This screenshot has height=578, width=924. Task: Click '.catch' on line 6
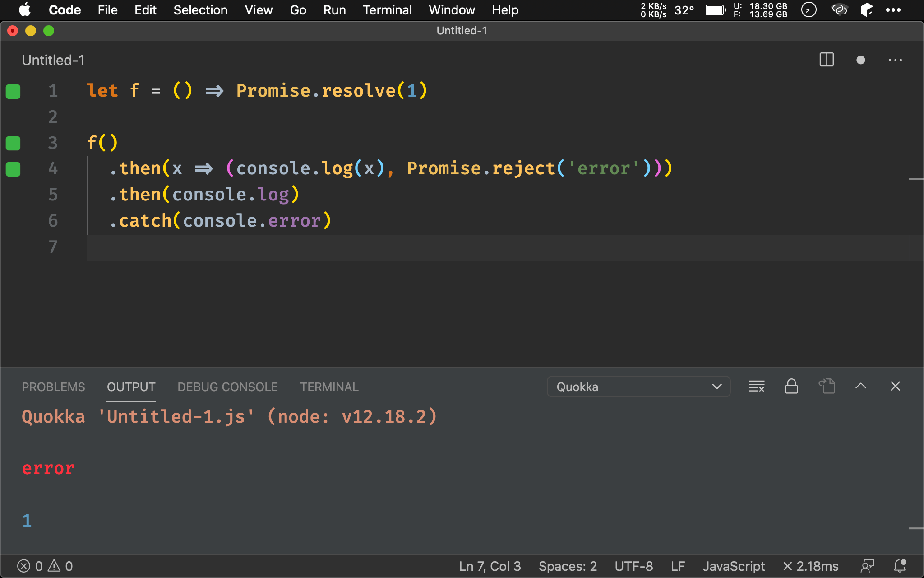(x=141, y=221)
